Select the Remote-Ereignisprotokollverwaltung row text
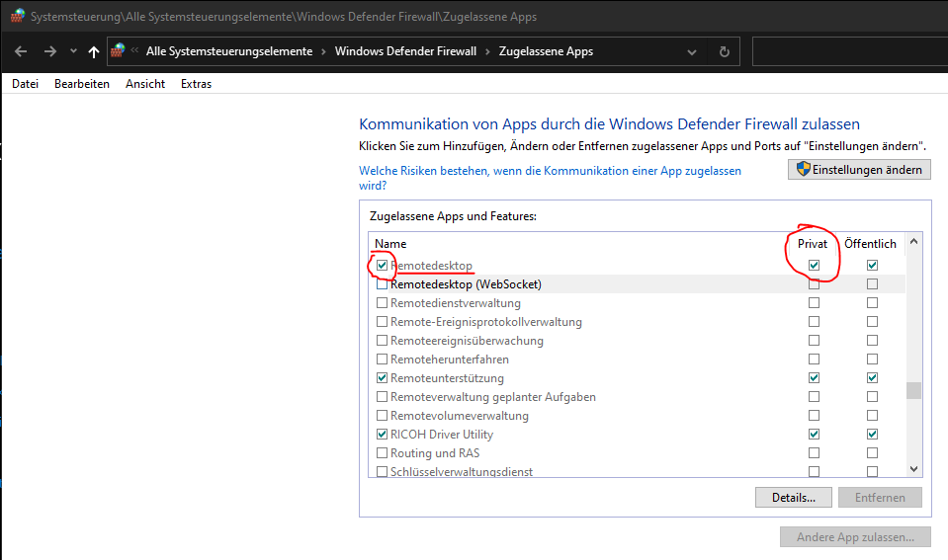 click(486, 322)
